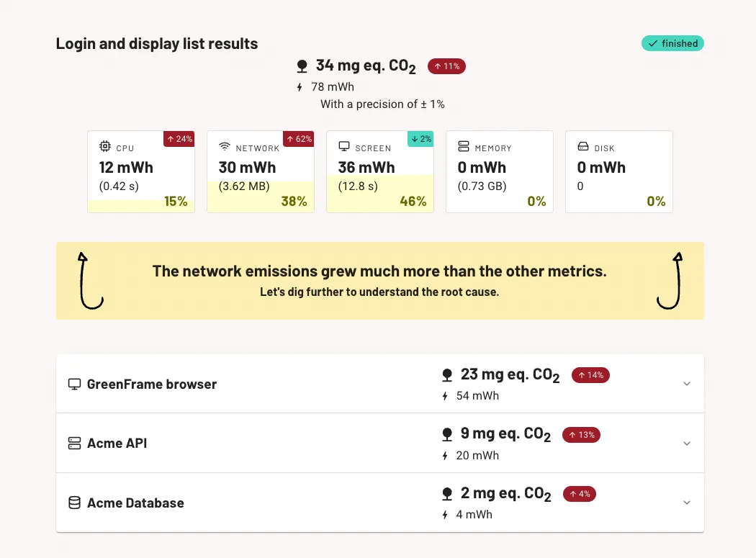756x558 pixels.
Task: Click the Screen 2% decrease badge
Action: (420, 139)
